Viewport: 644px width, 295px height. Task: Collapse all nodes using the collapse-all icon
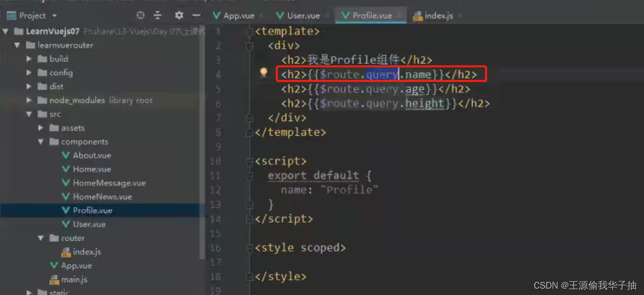point(158,15)
